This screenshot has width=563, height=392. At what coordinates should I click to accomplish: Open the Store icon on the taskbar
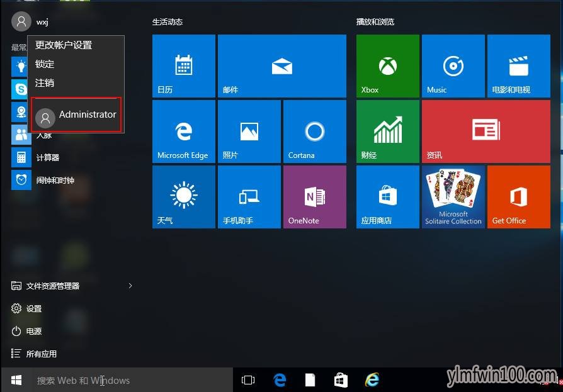coord(341,380)
